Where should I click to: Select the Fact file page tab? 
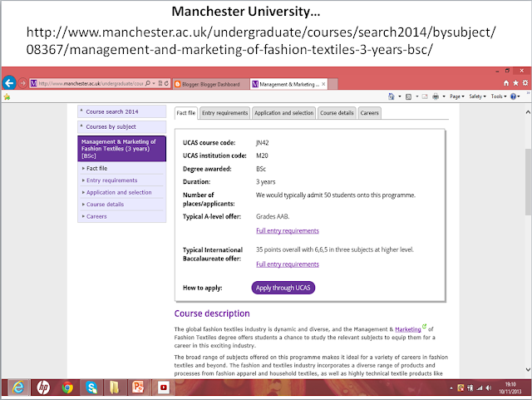pos(186,113)
